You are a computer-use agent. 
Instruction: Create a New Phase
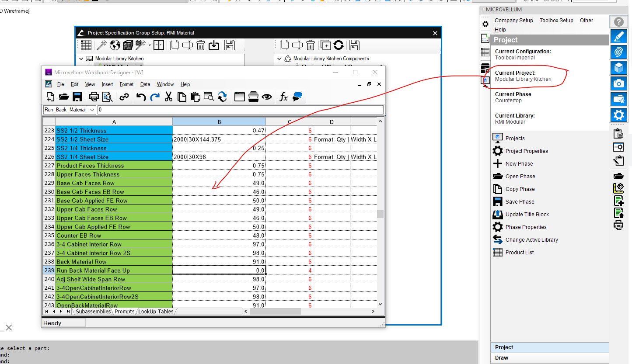coord(519,163)
